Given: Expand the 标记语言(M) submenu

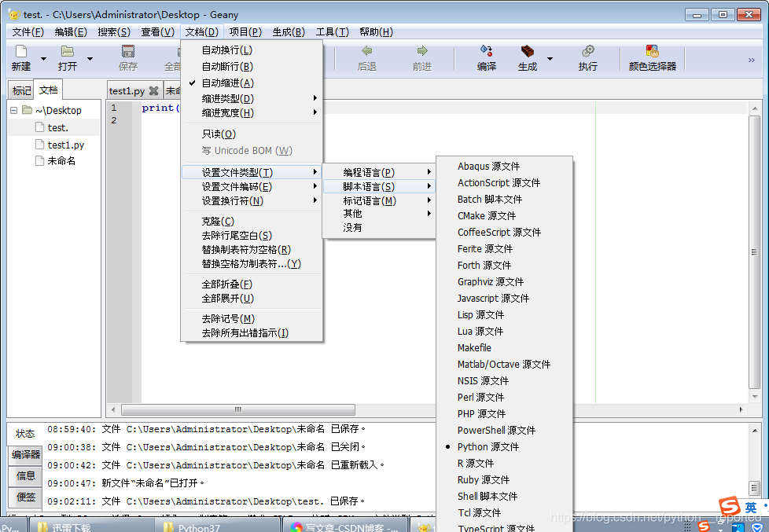Looking at the screenshot, I should pyautogui.click(x=379, y=201).
